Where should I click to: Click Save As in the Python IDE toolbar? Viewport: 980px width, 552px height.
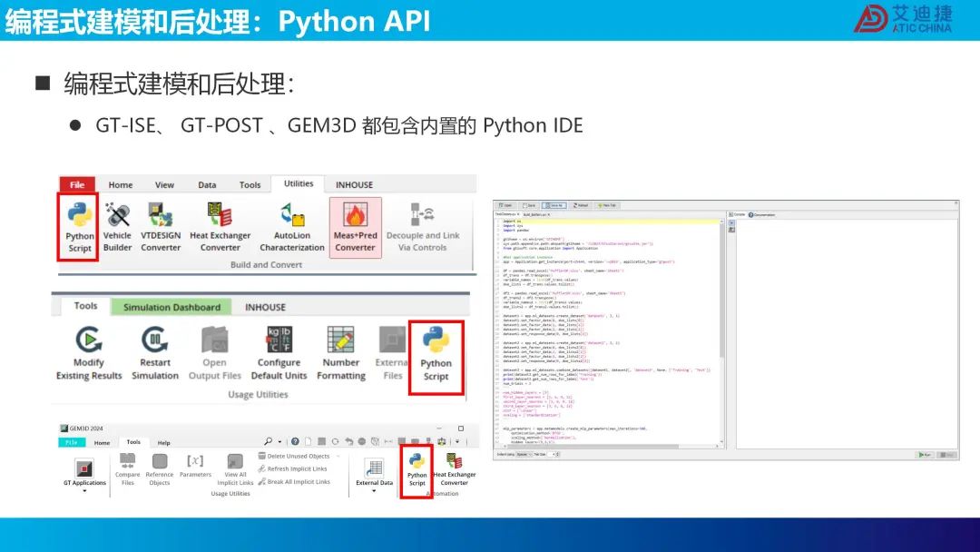(554, 205)
